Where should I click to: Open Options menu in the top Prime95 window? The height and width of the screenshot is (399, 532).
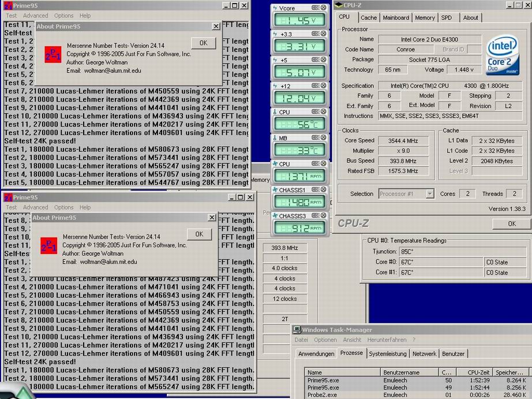pyautogui.click(x=64, y=16)
